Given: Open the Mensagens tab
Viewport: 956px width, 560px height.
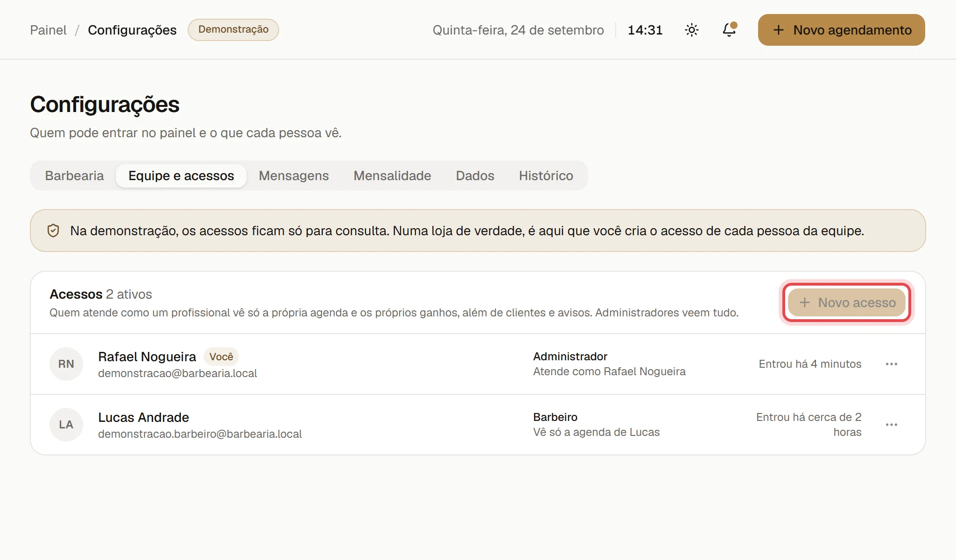Looking at the screenshot, I should point(294,175).
